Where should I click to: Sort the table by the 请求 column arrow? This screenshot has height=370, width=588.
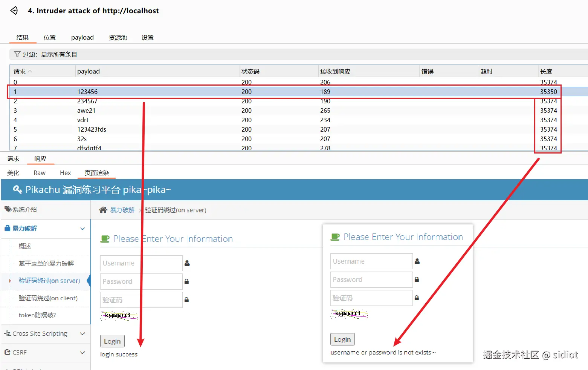click(x=30, y=71)
